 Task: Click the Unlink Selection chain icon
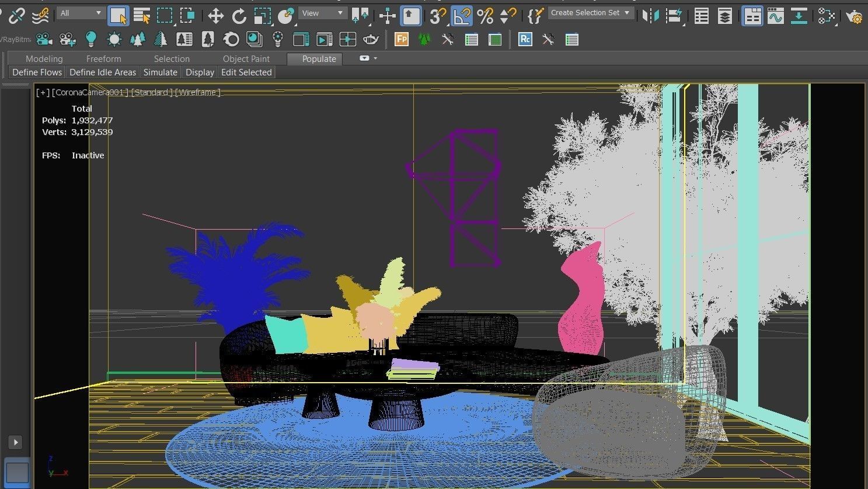pos(17,16)
